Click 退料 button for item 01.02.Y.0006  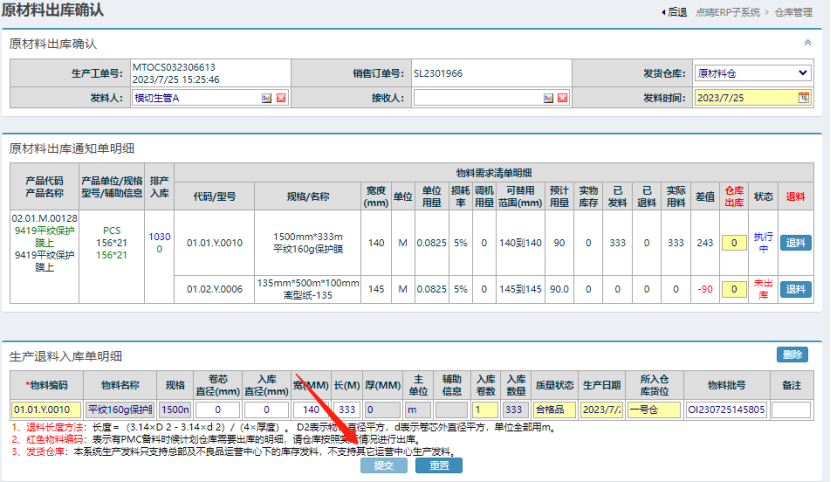(x=795, y=289)
